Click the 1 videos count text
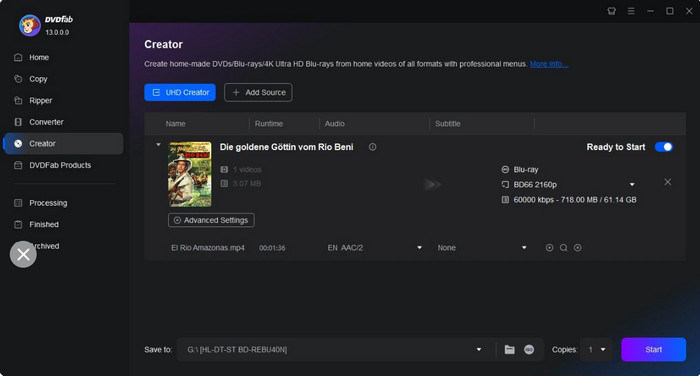The height and width of the screenshot is (376, 700). [x=247, y=170]
